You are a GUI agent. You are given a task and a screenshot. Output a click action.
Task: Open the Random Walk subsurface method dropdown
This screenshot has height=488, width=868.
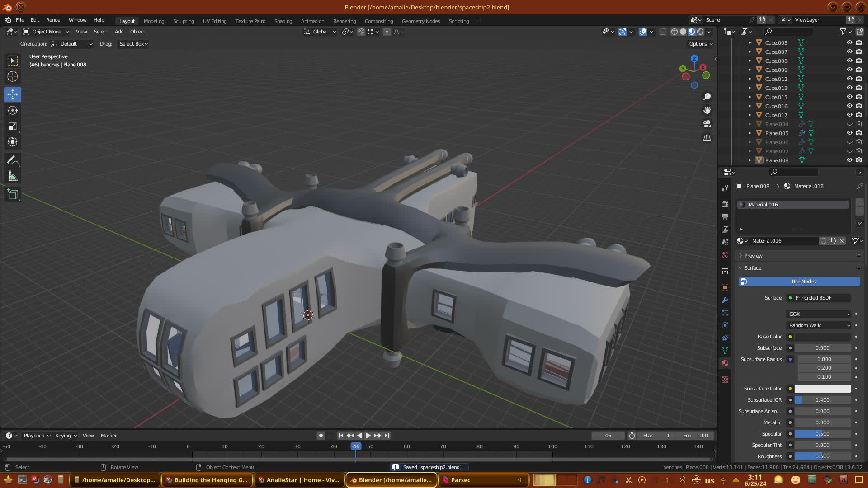pos(819,325)
